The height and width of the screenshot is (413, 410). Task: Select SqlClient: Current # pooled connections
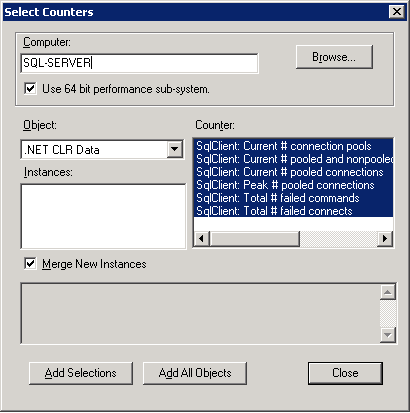(x=293, y=172)
